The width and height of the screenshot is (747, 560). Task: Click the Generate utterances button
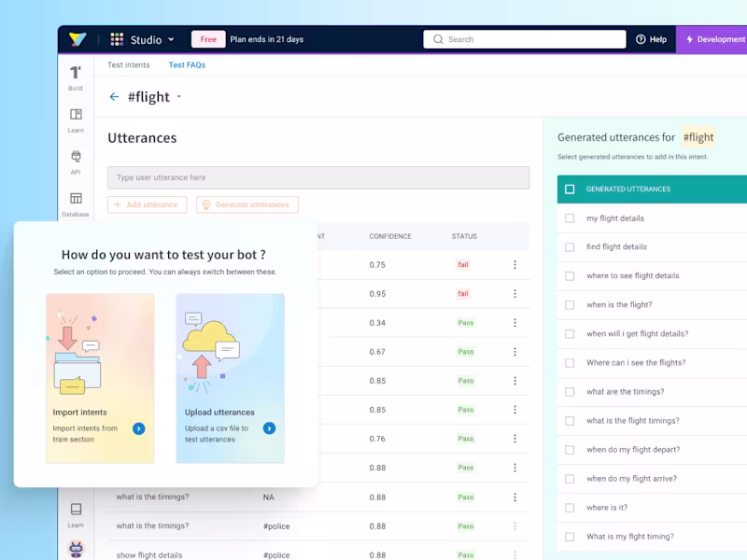click(x=247, y=204)
